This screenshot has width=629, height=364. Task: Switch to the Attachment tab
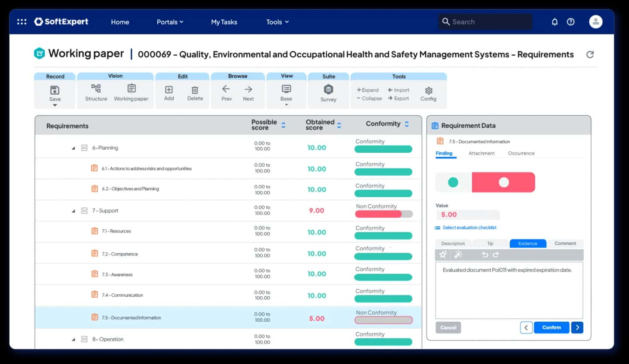coord(481,153)
